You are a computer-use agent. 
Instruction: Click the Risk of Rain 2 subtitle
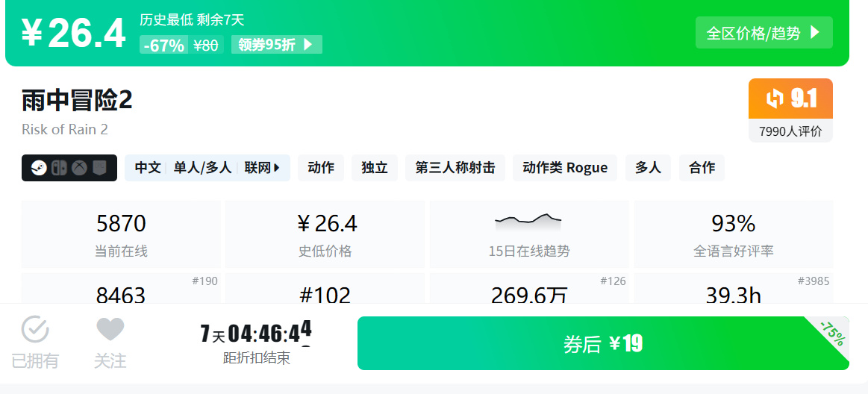65,130
